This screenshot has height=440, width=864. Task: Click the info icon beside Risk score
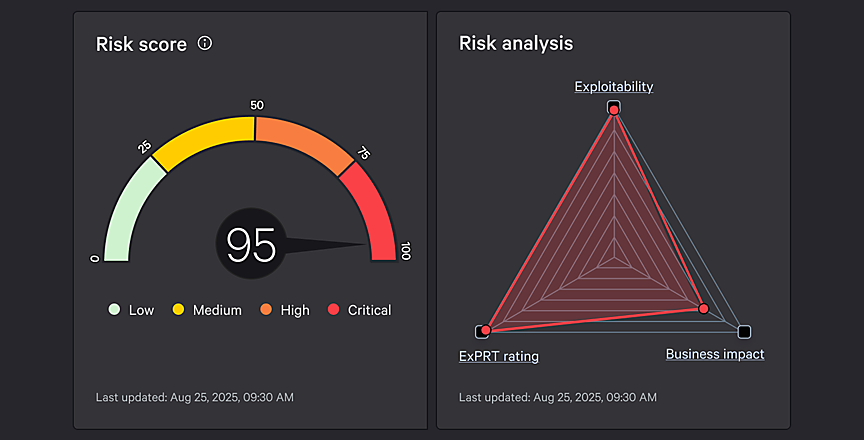coord(205,43)
